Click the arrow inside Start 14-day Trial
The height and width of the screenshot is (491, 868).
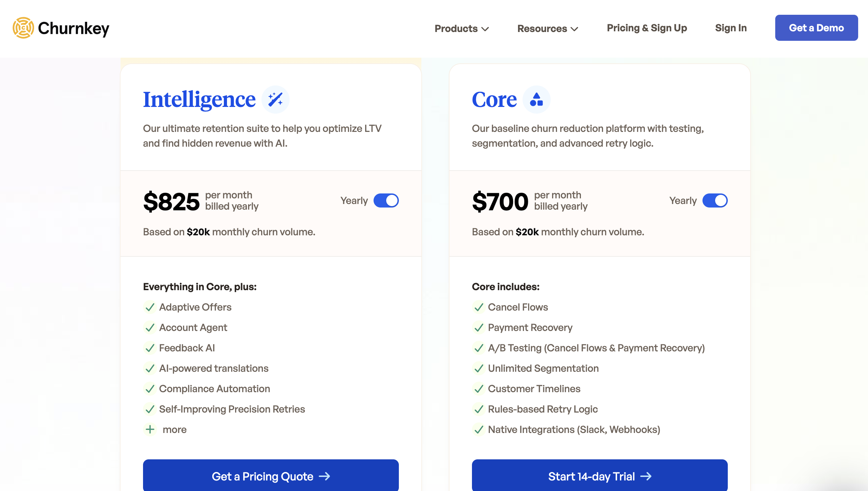point(647,476)
